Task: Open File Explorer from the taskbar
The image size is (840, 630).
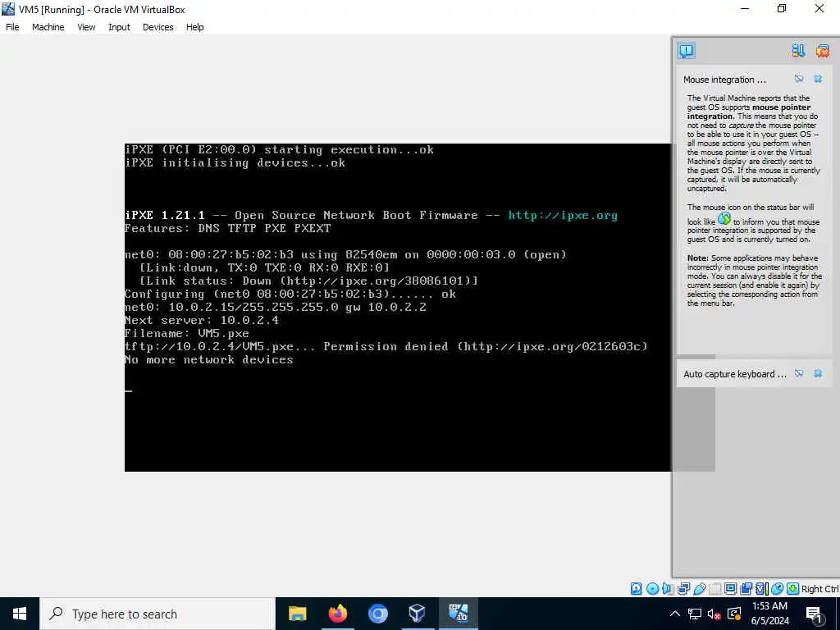Action: (297, 614)
